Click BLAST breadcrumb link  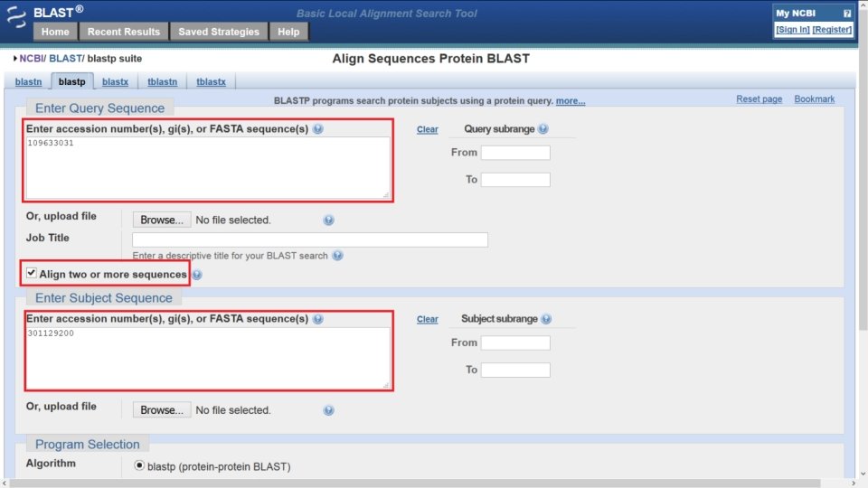click(x=65, y=59)
